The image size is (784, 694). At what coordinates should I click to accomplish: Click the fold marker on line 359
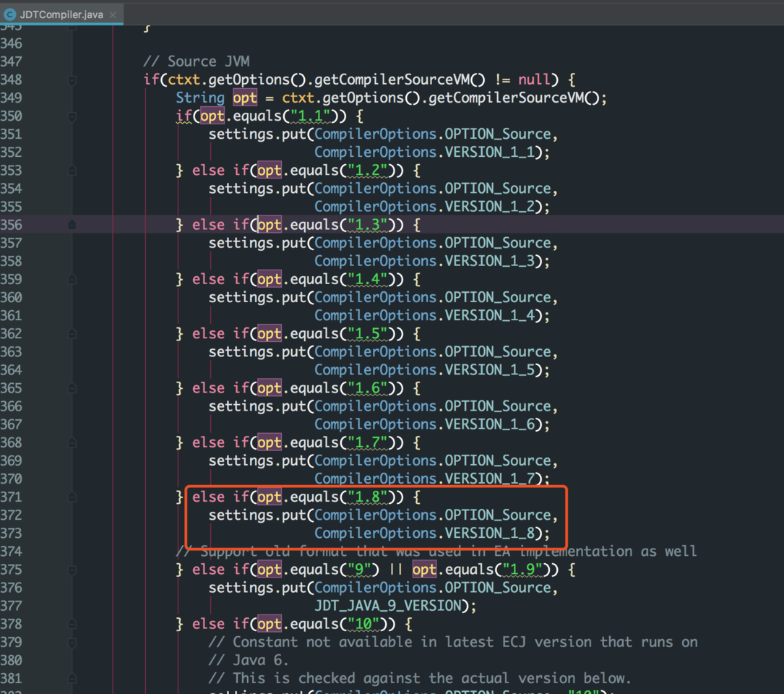pos(72,279)
